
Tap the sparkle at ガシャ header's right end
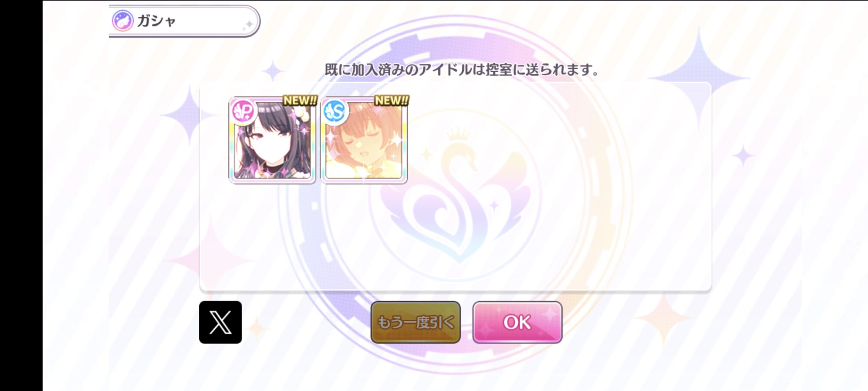[x=248, y=25]
